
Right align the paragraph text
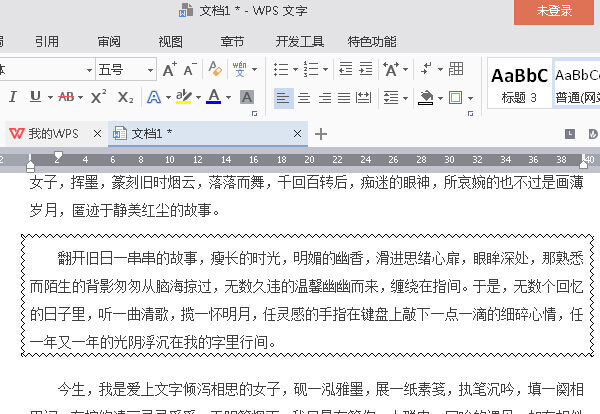point(325,97)
